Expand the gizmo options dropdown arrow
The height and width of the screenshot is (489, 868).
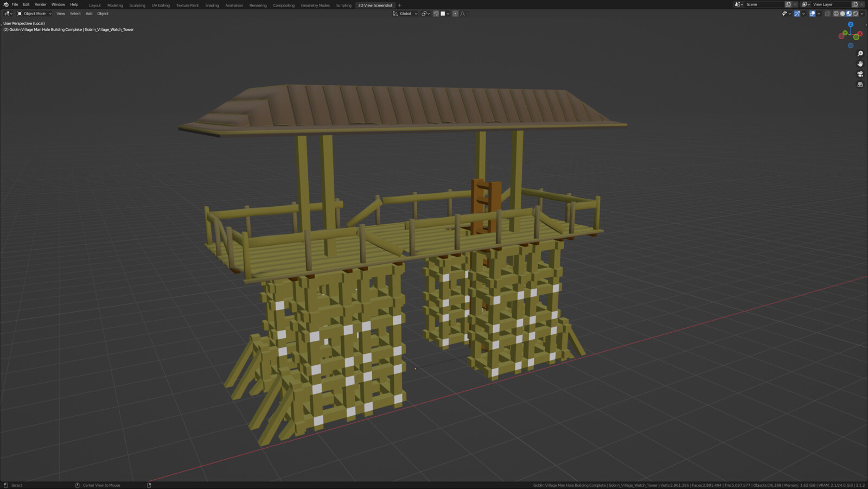[803, 14]
